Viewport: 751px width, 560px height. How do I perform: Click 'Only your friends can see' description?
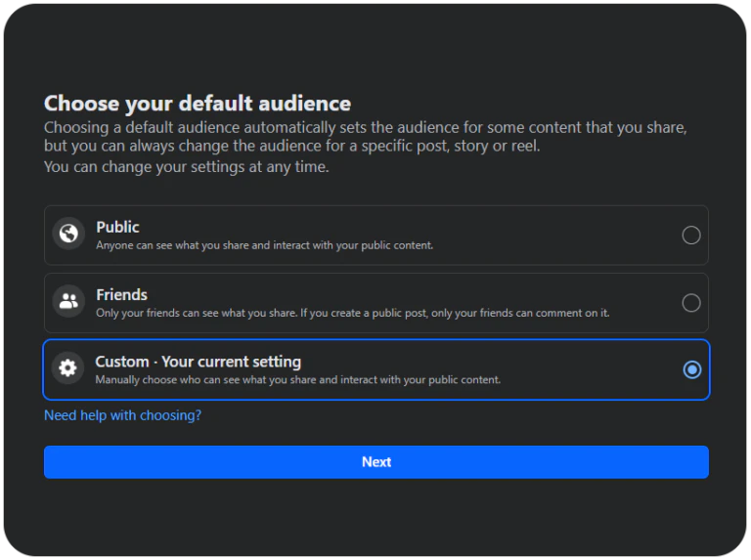(352, 313)
